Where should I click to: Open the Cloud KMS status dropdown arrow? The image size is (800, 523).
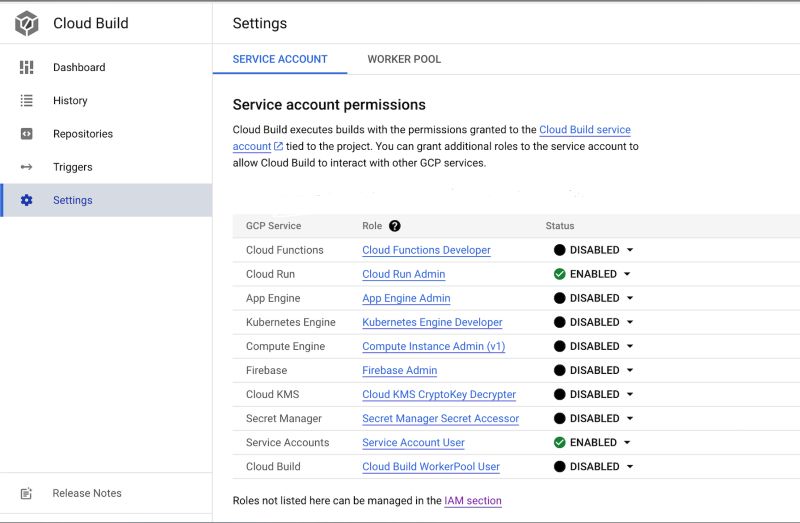[630, 394]
